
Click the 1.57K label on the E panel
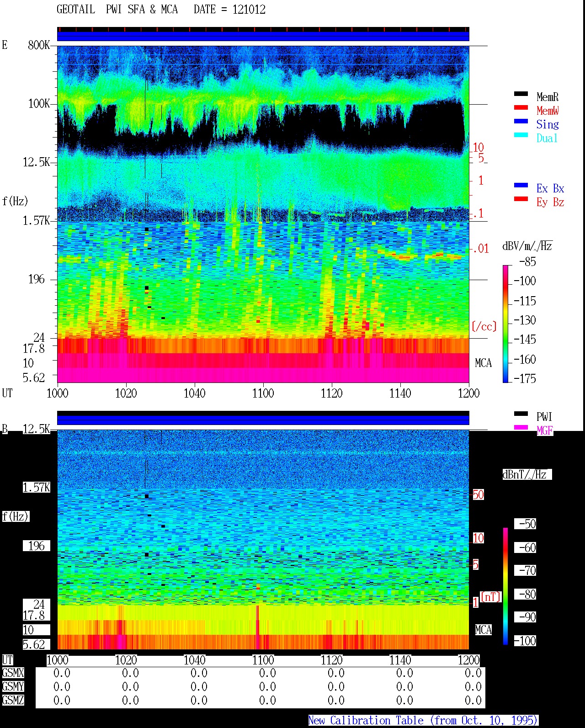coord(37,221)
